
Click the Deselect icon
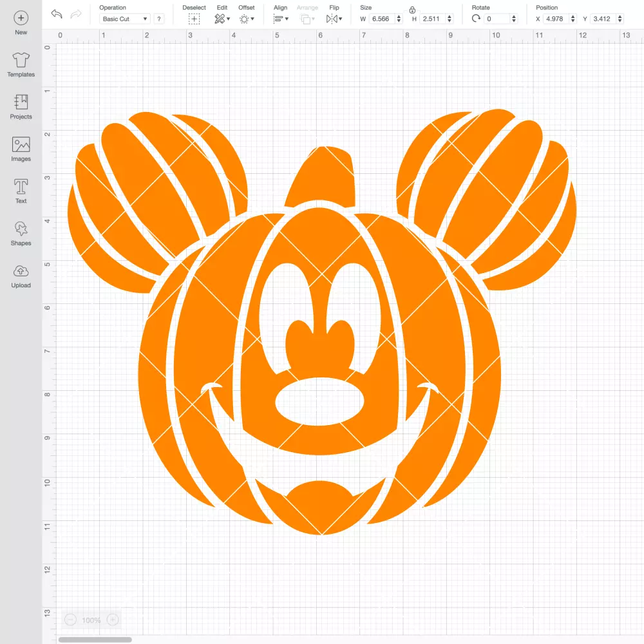coord(194,19)
